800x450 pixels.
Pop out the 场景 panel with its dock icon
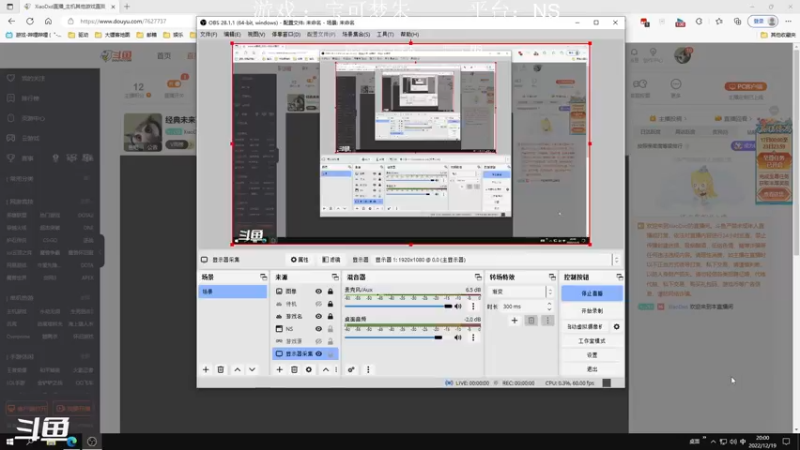pyautogui.click(x=263, y=277)
